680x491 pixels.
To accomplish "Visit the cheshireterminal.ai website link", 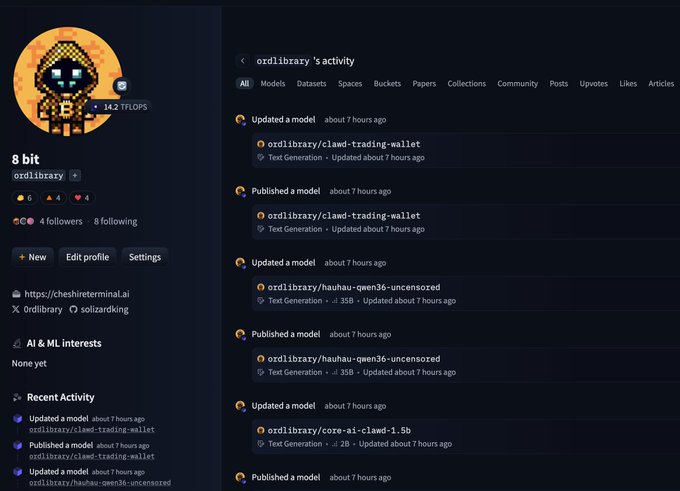I will pyautogui.click(x=77, y=294).
